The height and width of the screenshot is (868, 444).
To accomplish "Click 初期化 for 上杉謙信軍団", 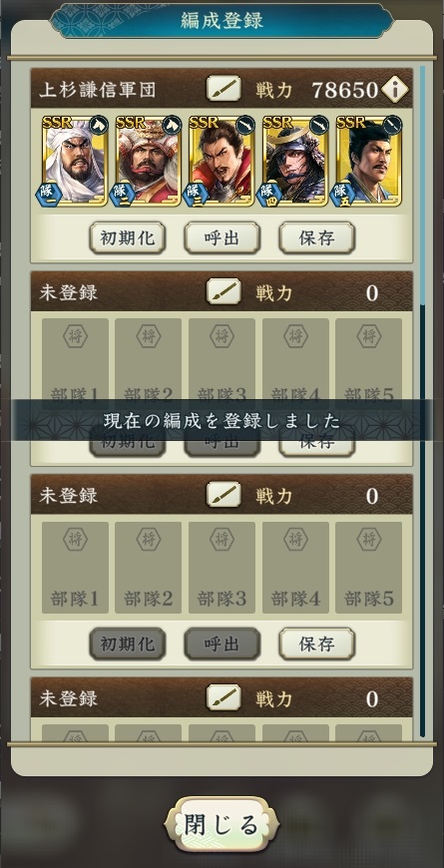I will point(128,238).
